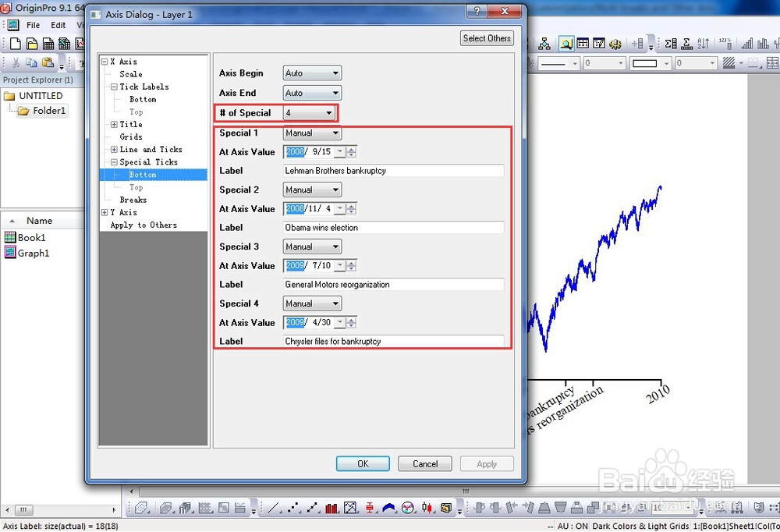The width and height of the screenshot is (780, 532).
Task: Click the candlestick stock chart icon
Action: pyautogui.click(x=427, y=508)
